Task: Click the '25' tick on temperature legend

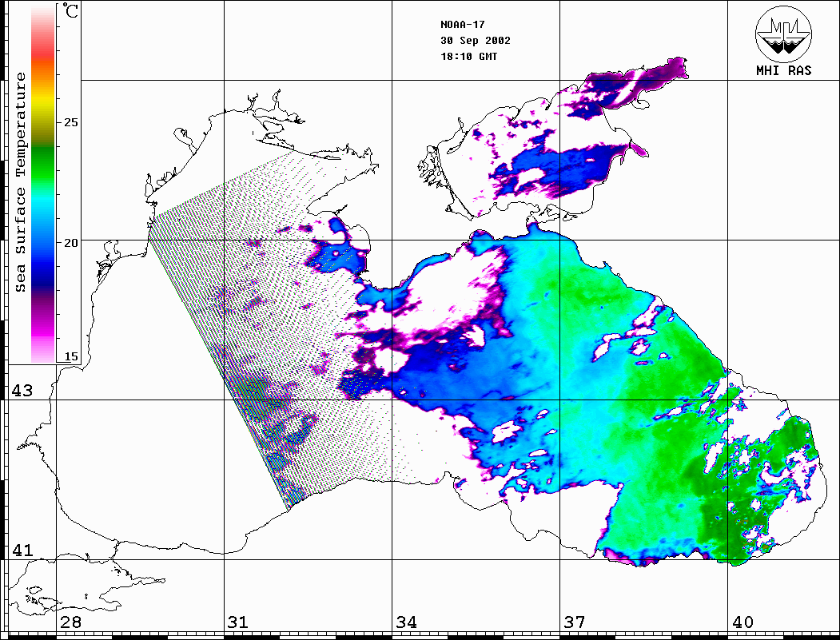Action: (70, 122)
